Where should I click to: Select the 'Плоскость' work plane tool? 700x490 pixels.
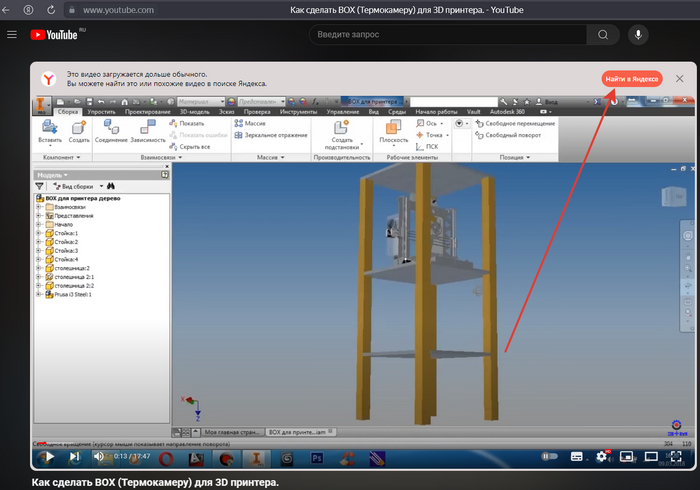click(x=393, y=131)
